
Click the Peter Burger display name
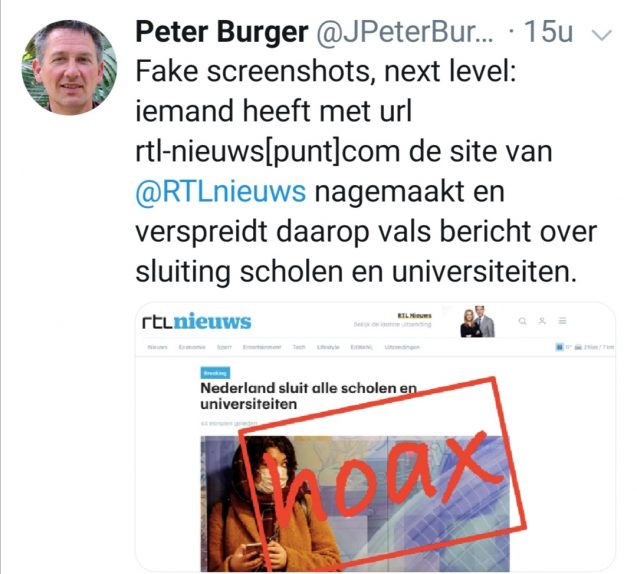pos(222,31)
